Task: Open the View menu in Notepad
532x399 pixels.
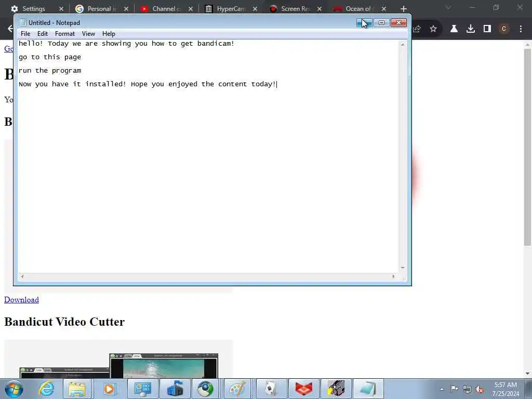Action: [x=88, y=34]
